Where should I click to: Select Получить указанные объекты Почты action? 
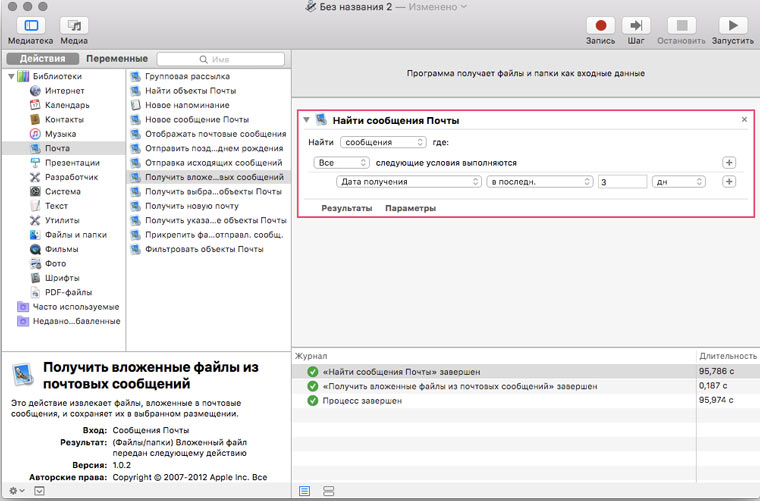click(x=216, y=220)
